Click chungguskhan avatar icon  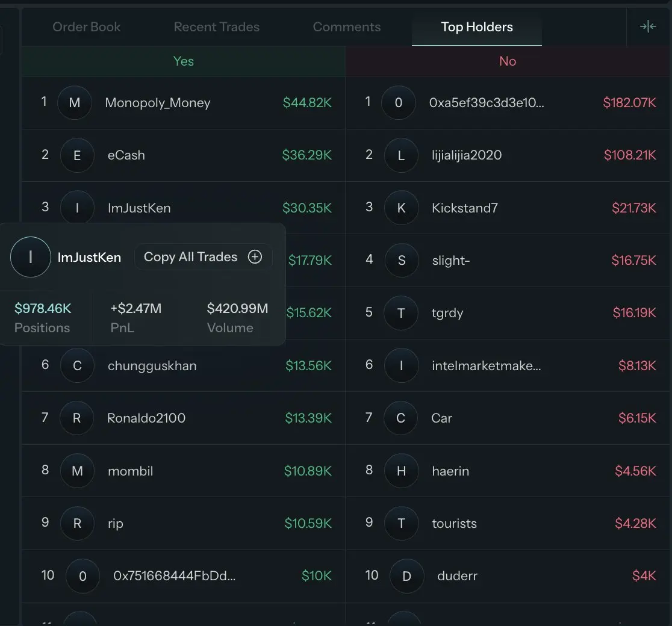pyautogui.click(x=77, y=365)
